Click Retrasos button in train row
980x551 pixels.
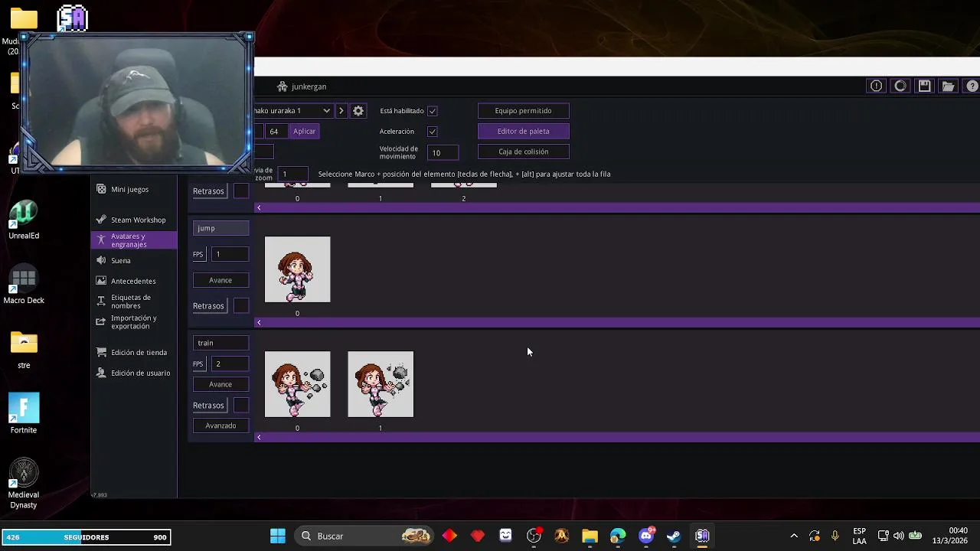(x=208, y=406)
